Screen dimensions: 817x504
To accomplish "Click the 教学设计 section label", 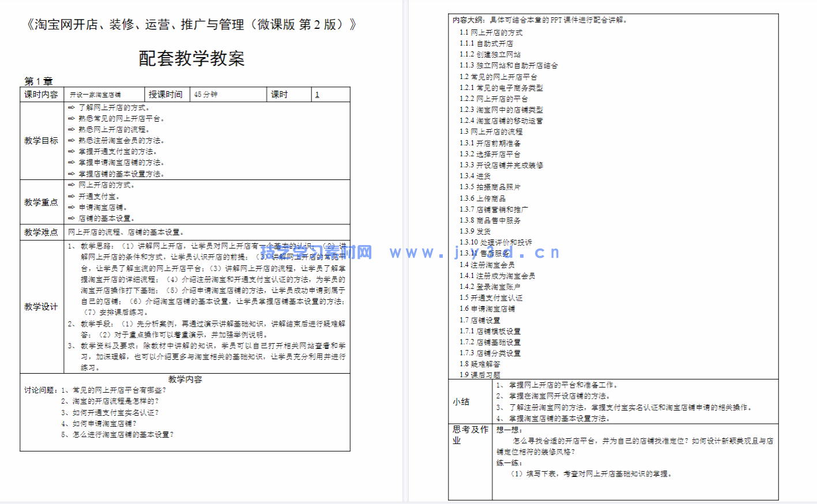I will (x=40, y=306).
